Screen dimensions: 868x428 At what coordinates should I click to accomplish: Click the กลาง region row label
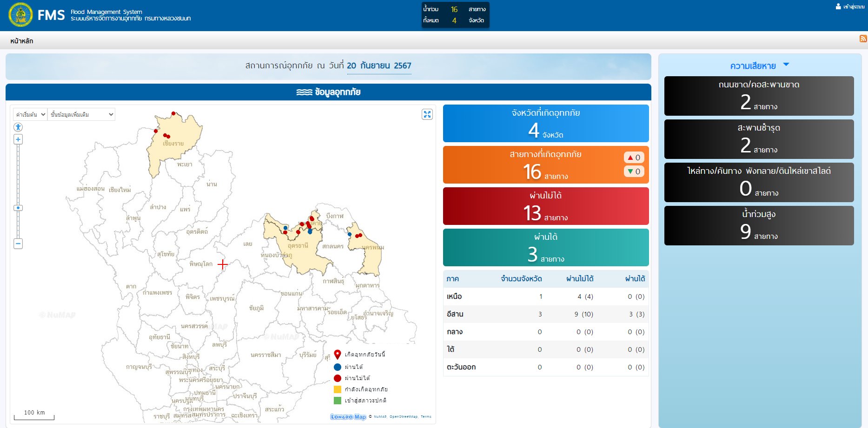click(x=455, y=332)
